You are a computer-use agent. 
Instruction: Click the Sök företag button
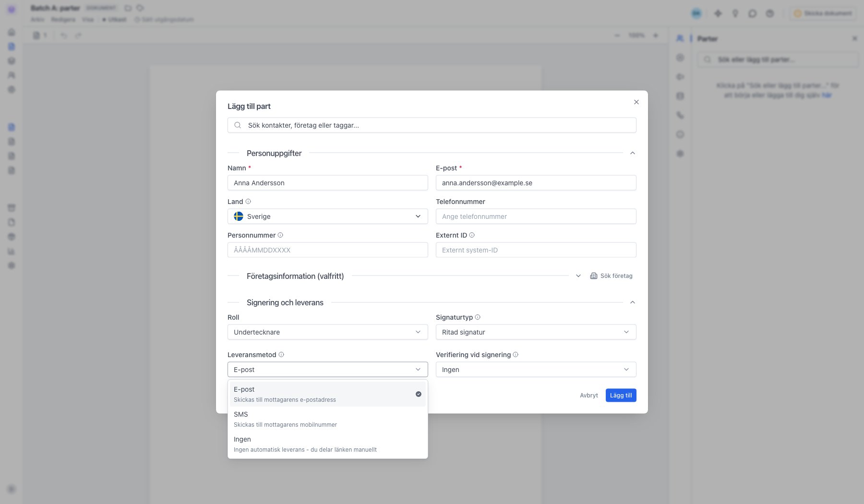click(612, 276)
